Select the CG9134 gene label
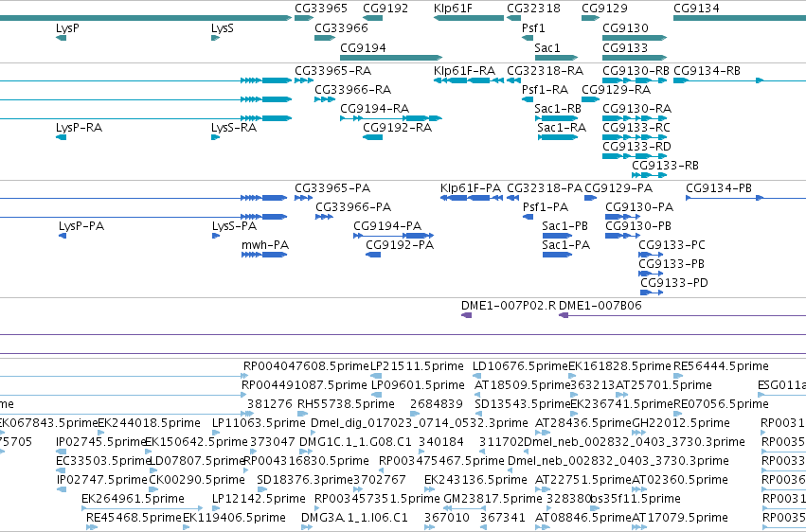The height and width of the screenshot is (532, 806). [x=696, y=9]
